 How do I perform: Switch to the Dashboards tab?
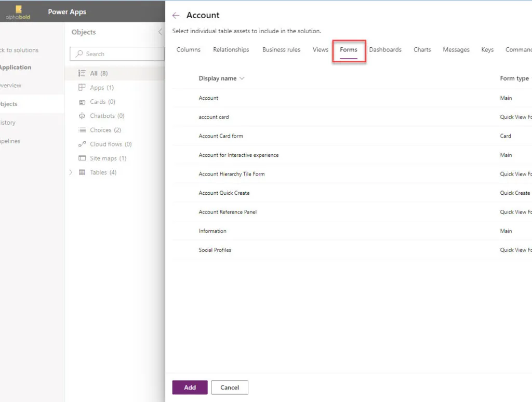(x=385, y=49)
